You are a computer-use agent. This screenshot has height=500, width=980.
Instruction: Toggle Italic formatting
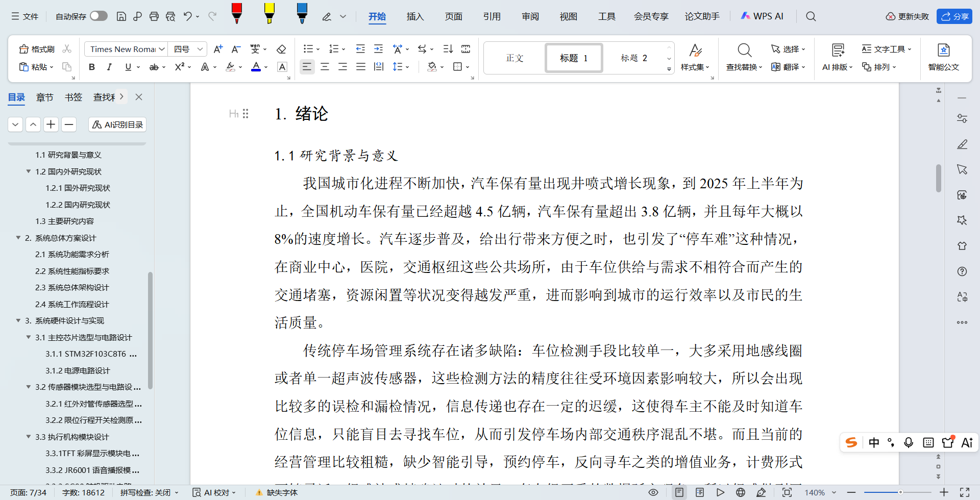pos(109,67)
